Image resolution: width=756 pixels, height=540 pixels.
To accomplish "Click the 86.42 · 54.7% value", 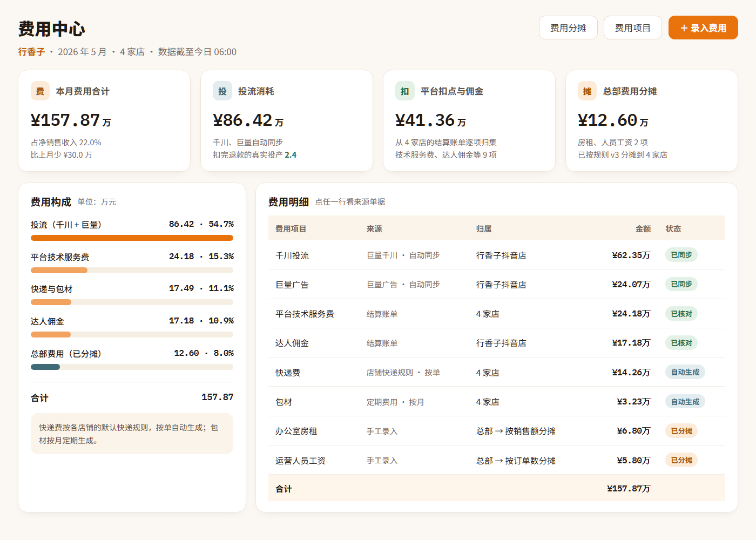I will [201, 224].
